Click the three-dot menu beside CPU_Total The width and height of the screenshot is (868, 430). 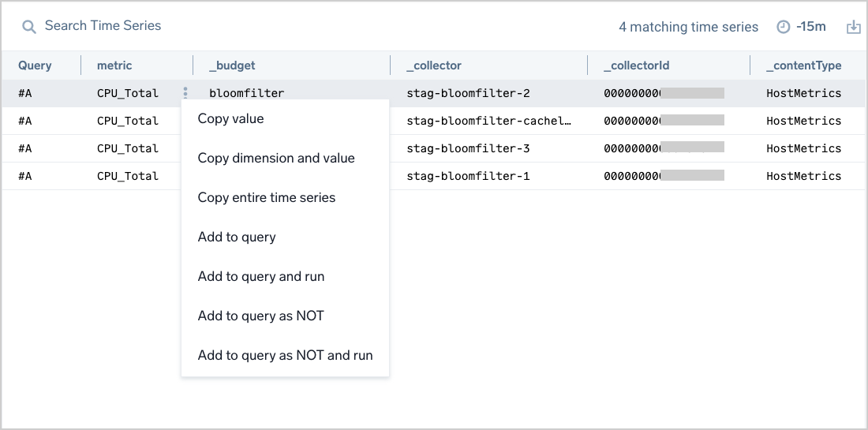[185, 93]
